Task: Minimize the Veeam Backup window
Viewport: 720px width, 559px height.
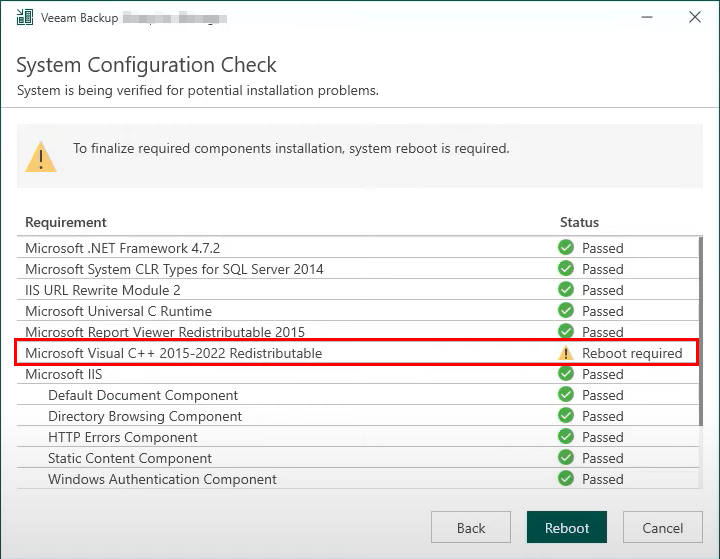Action: click(x=647, y=17)
